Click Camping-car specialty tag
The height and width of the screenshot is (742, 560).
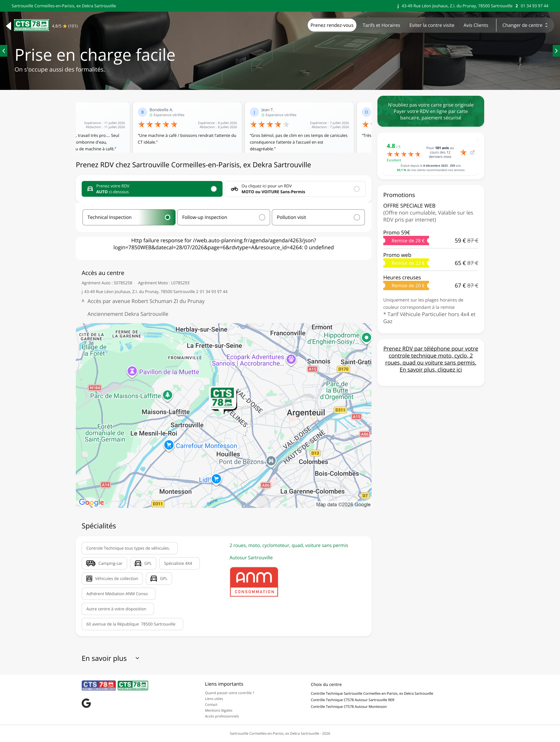click(x=104, y=563)
